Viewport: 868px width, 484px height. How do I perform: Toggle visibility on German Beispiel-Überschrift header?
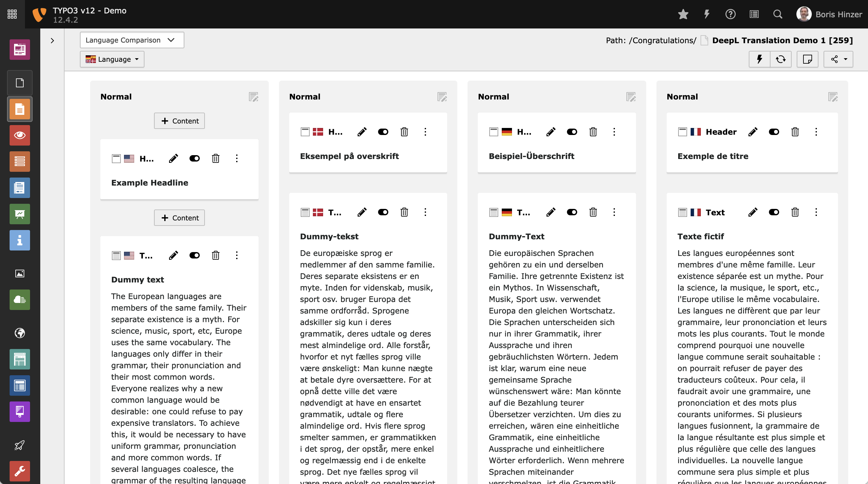pos(571,132)
